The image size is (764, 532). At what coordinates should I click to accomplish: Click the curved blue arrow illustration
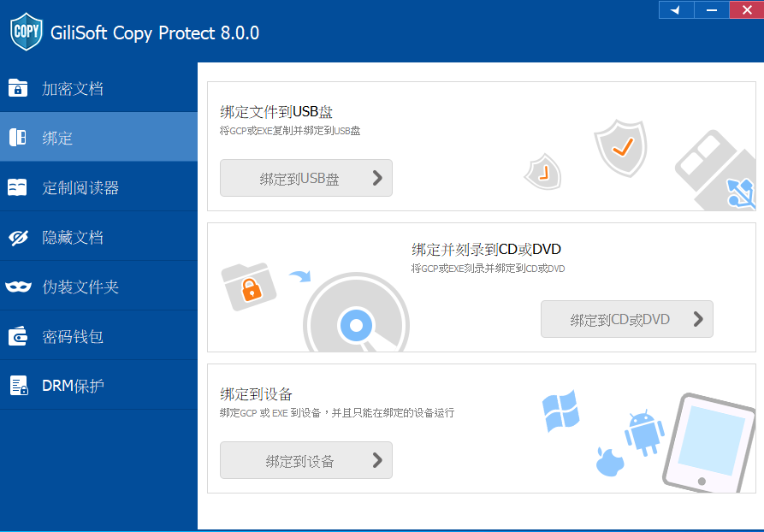(x=299, y=277)
